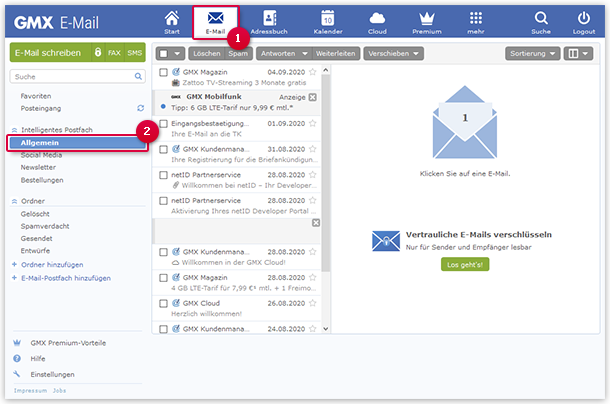Star the Eingangsbestaetigung email
The image size is (610, 404).
tap(312, 123)
